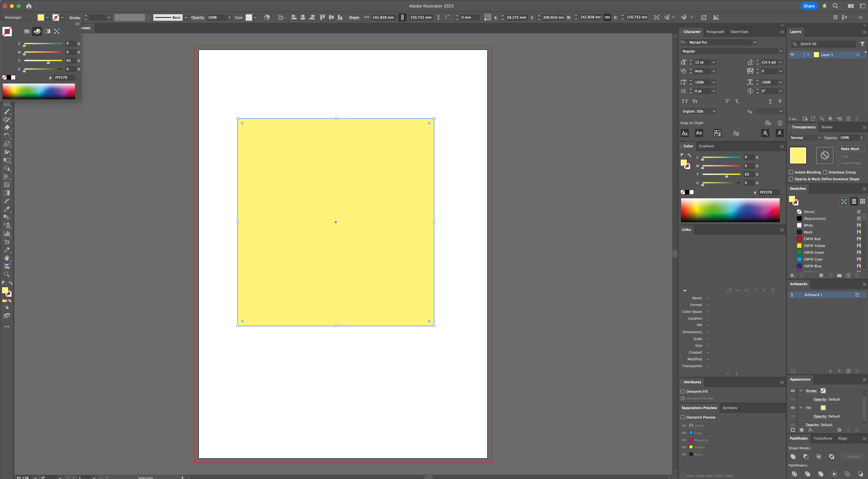This screenshot has height=479, width=868.
Task: Open the Gradient panel tab
Action: pos(706,146)
